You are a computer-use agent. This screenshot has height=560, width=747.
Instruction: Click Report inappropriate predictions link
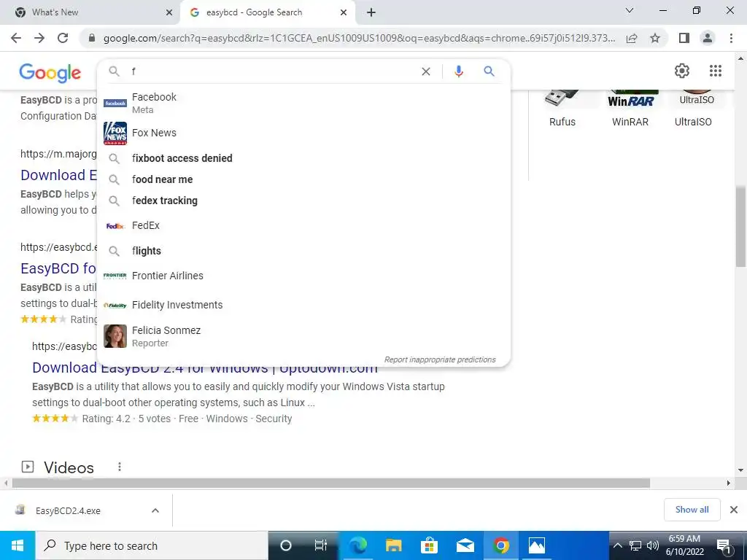tap(440, 359)
